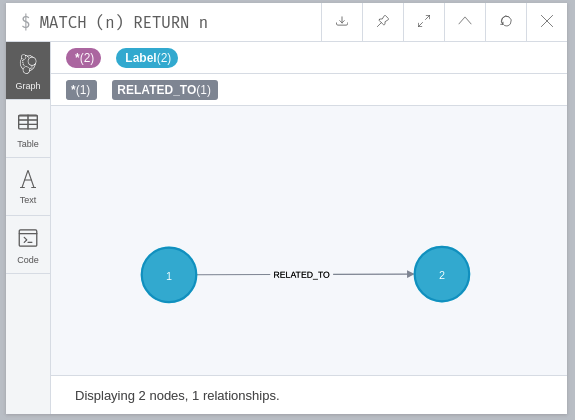Rerun the query with the refresh icon
Screen dimensions: 575x420
506,22
